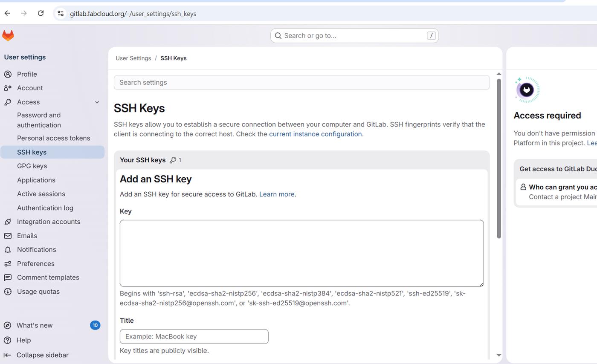597x364 pixels.
Task: Click the Access key icon in sidebar
Action: 8,102
